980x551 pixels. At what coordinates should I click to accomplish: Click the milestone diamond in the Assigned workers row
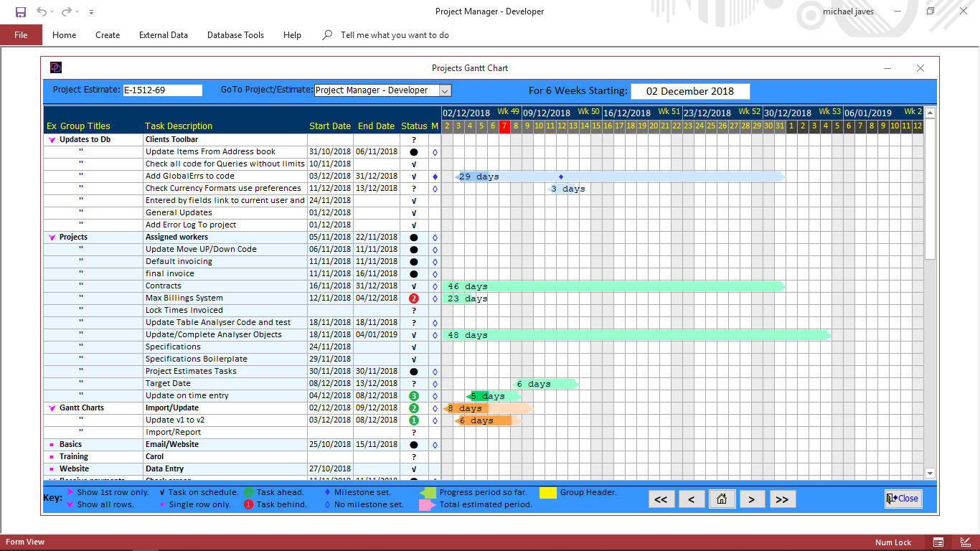click(435, 237)
